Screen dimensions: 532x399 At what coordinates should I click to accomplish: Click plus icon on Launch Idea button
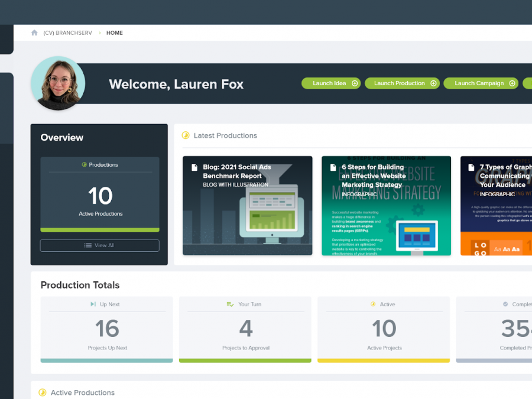[355, 83]
